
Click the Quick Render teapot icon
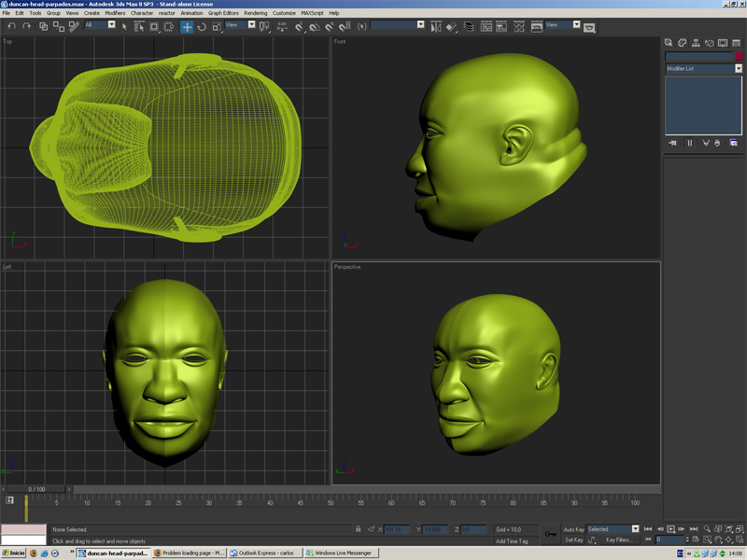[x=589, y=28]
